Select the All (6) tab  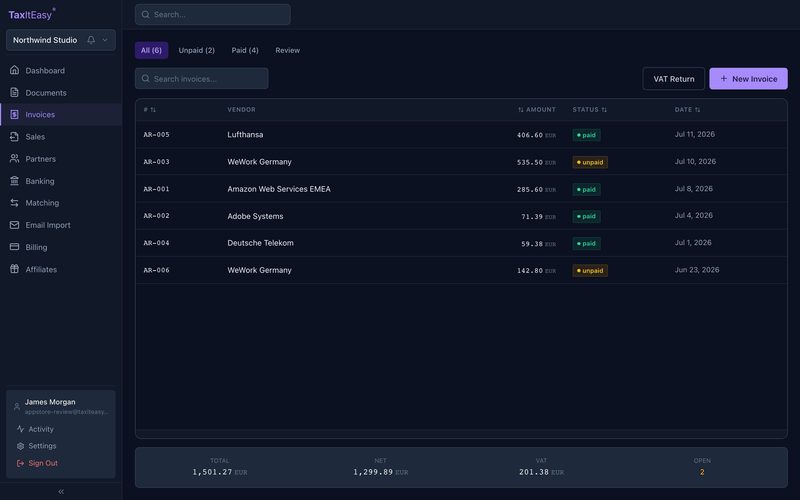pos(152,50)
